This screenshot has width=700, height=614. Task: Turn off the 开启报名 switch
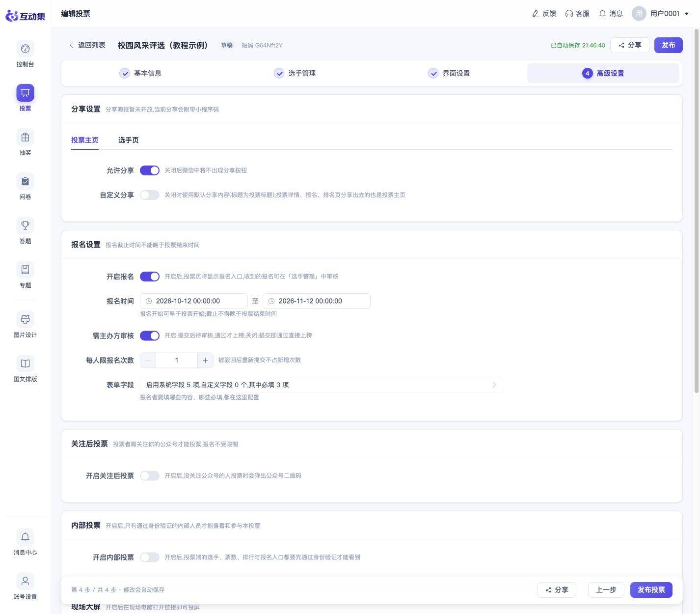point(150,277)
